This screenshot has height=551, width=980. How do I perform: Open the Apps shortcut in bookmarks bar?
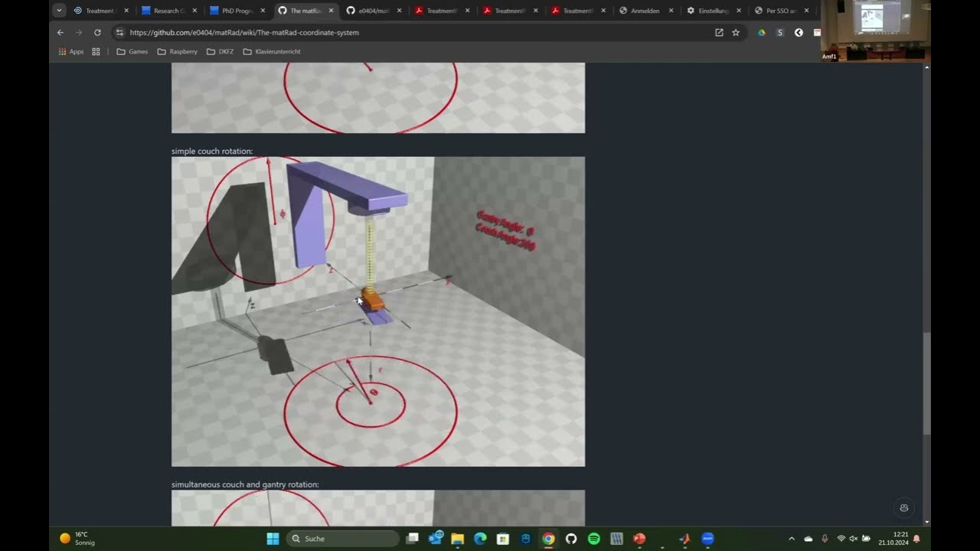(x=71, y=51)
